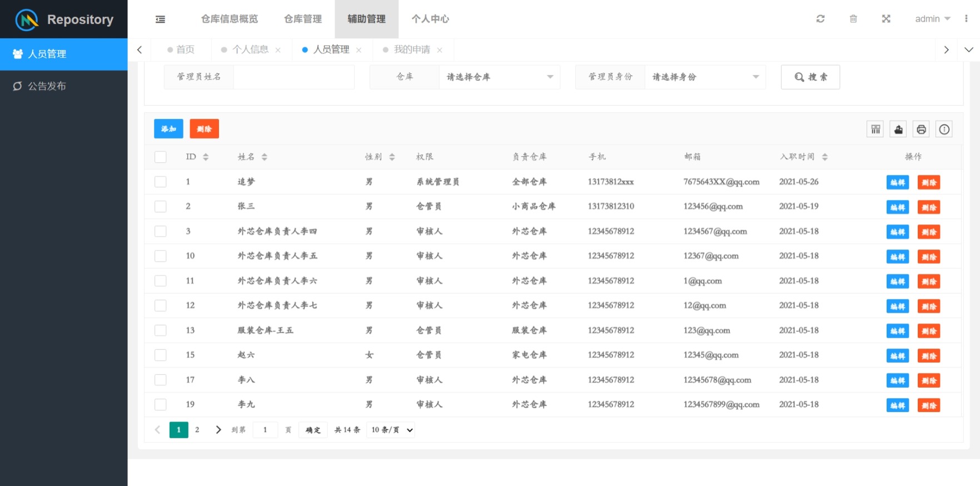
Task: Sort by the ID column arrows
Action: 206,157
